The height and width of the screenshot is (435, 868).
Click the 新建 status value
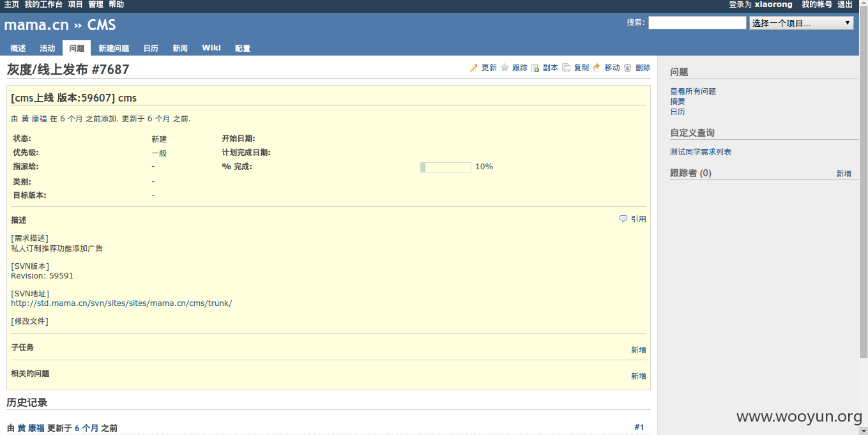(159, 139)
